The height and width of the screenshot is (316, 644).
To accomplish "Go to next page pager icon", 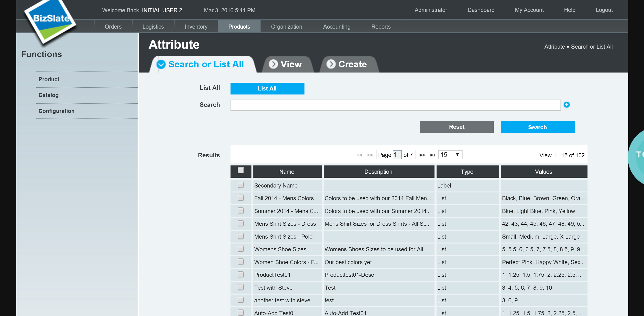I will [x=422, y=155].
